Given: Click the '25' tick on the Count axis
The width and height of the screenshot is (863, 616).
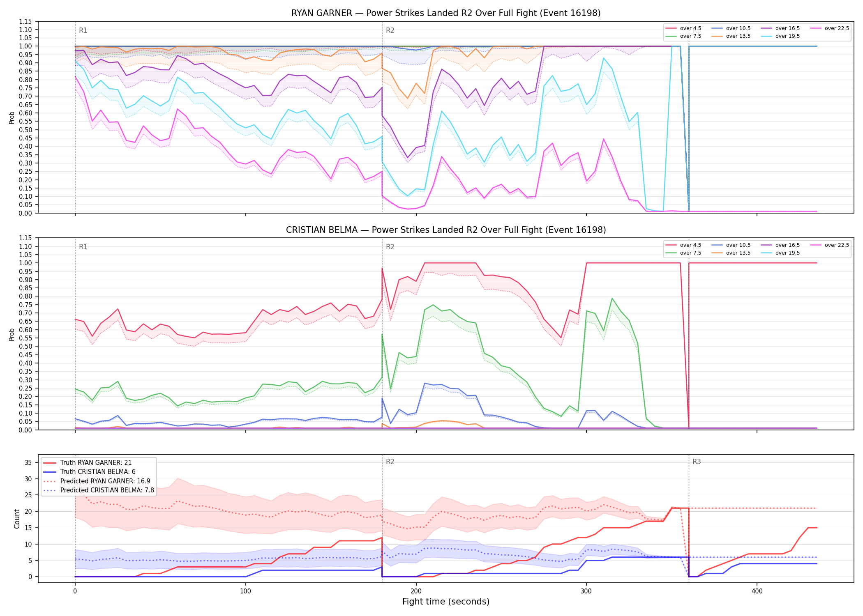Looking at the screenshot, I should (28, 495).
